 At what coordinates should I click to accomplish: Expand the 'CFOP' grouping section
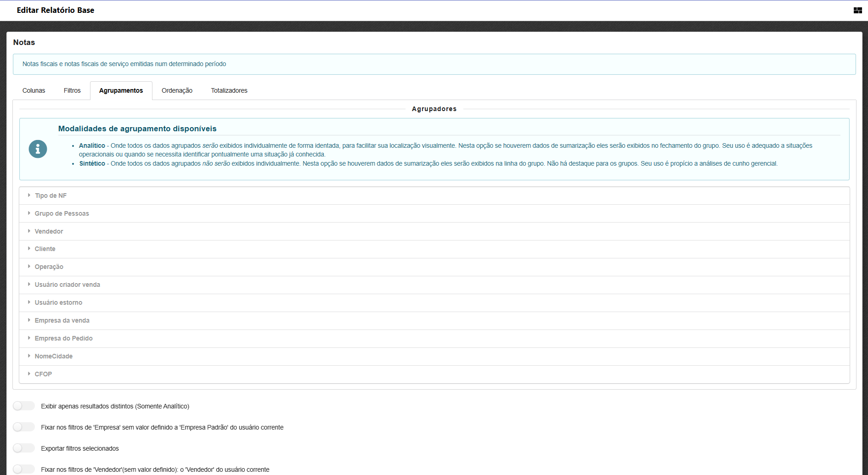point(43,374)
